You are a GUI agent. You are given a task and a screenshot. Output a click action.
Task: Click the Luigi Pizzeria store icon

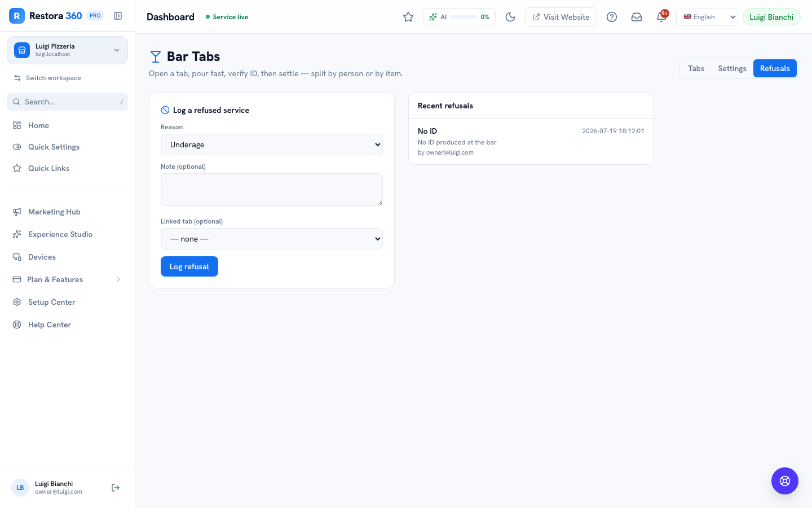pyautogui.click(x=22, y=50)
